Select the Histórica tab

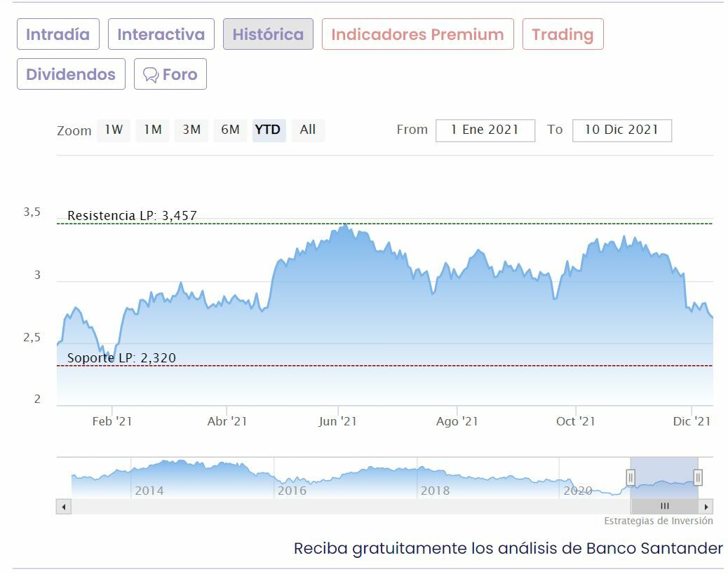tap(268, 34)
